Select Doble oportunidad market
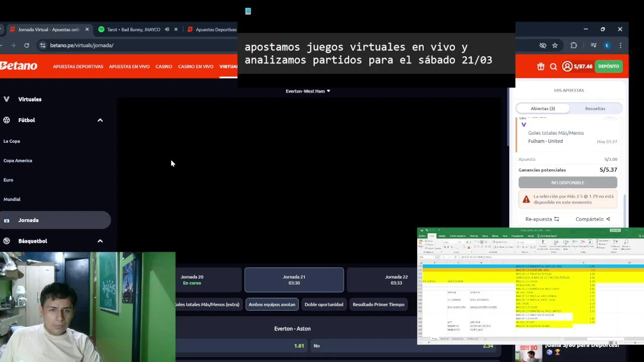Screen dimensions: 644x362 324,304
